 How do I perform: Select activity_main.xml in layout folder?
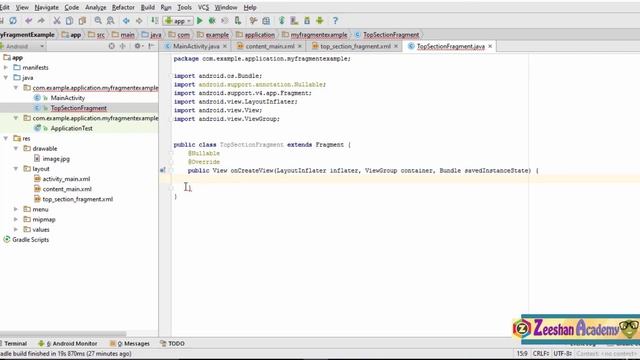coord(66,179)
